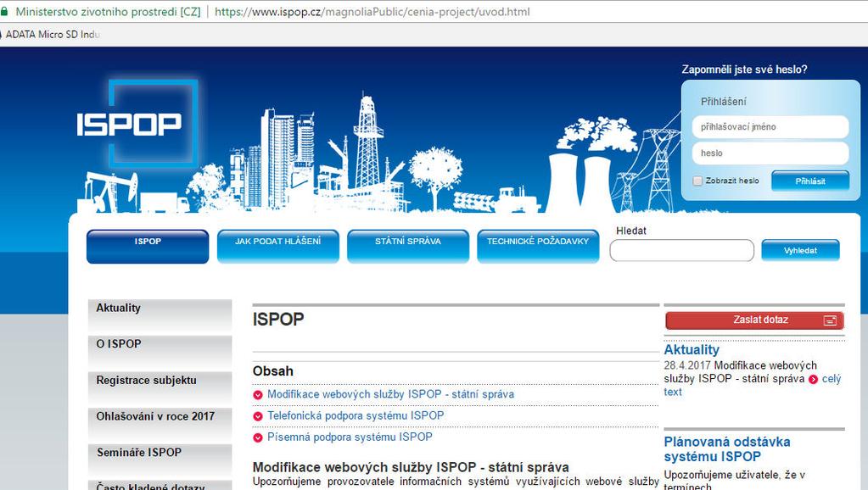Image resolution: width=868 pixels, height=490 pixels.
Task: Click the red arrow bullet beside Telefonická podpora
Action: (x=257, y=416)
